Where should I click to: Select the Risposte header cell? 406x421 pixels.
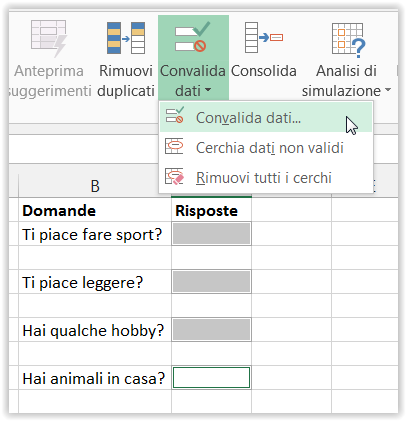pyautogui.click(x=211, y=210)
